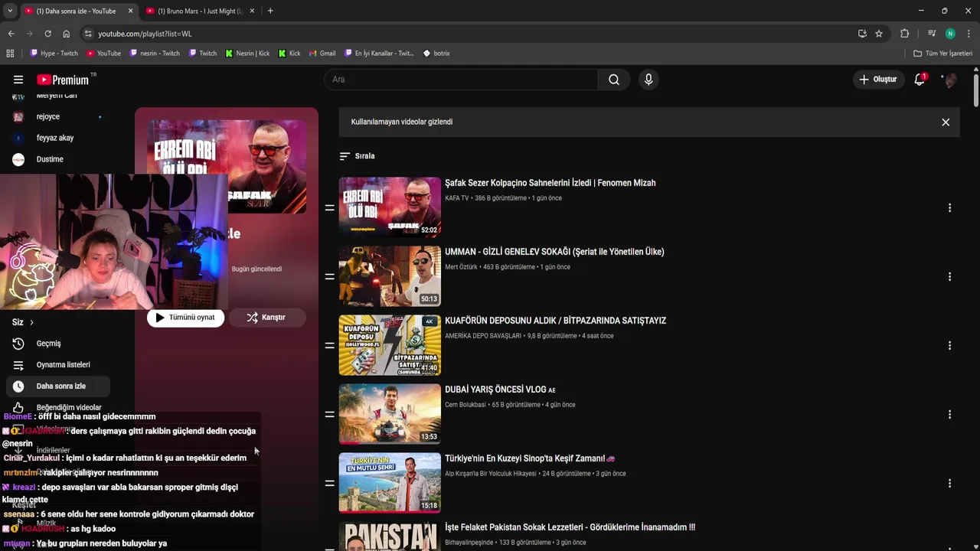The width and height of the screenshot is (980, 551).
Task: Open the Mert Öztürk channel link
Action: coord(461,267)
